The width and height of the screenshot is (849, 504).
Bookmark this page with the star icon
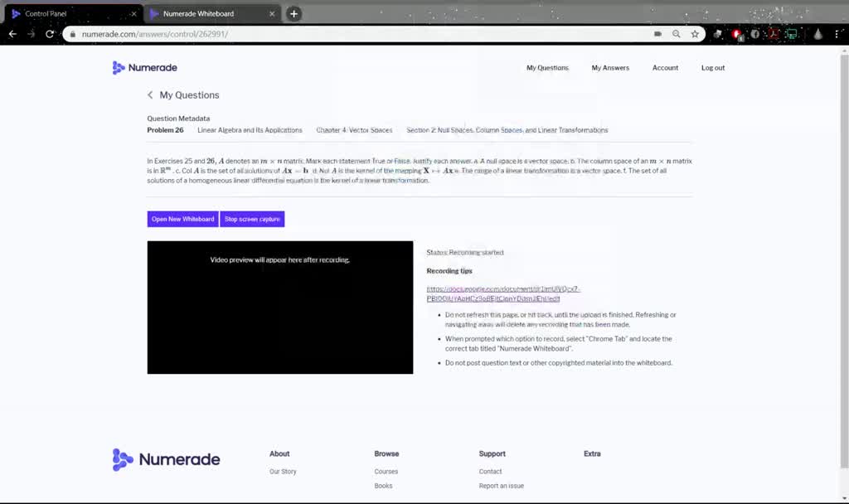pyautogui.click(x=695, y=34)
